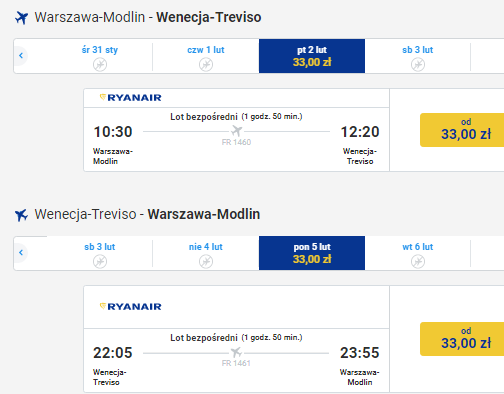Select return date sb 3 lut
This screenshot has height=394, width=504.
point(100,253)
